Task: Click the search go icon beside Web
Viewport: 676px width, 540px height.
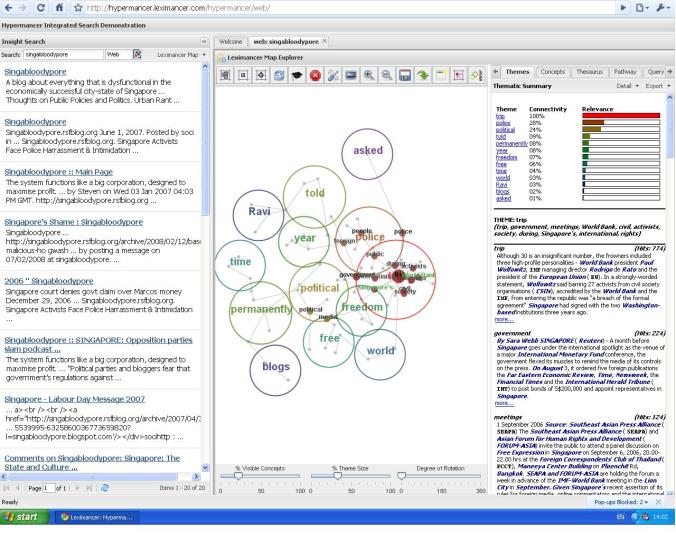Action: tap(138, 54)
